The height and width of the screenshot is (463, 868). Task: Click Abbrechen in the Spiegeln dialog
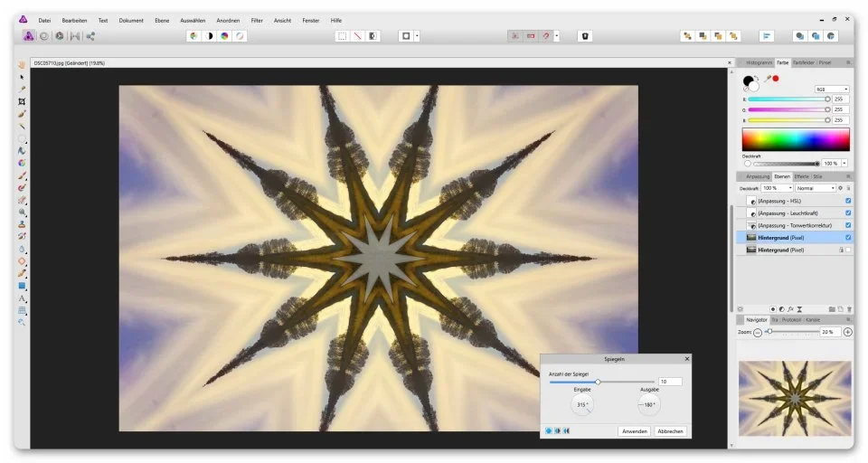670,430
